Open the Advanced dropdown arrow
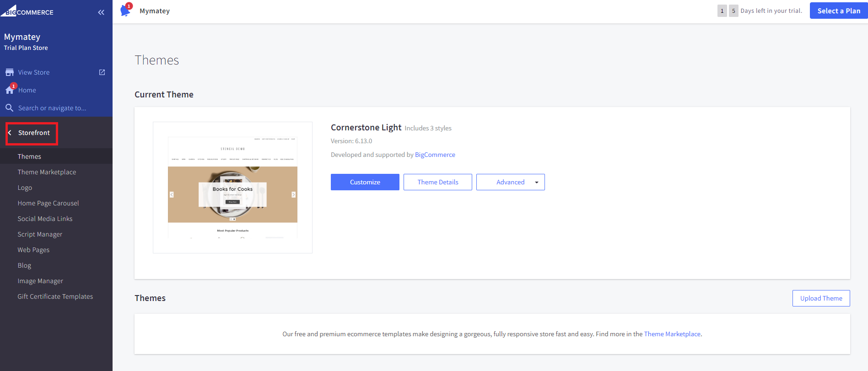The height and width of the screenshot is (371, 868). pos(537,182)
